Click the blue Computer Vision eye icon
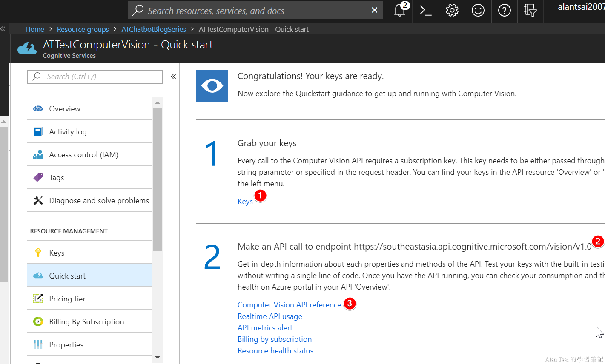Screen dimensions: 605x364 (x=212, y=85)
